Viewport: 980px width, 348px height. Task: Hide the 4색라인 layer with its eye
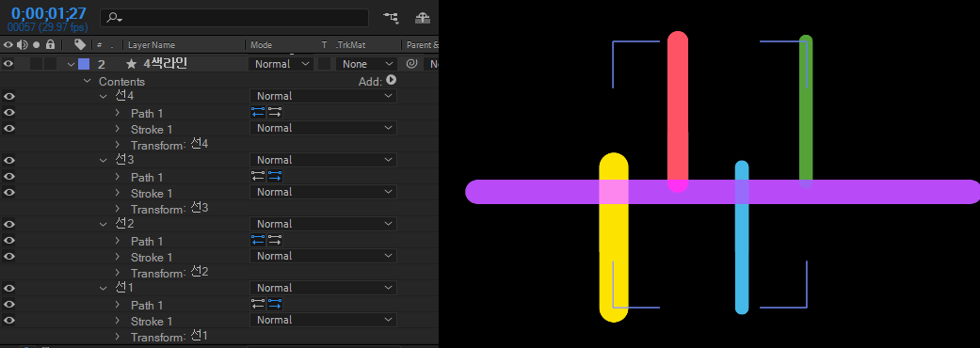[8, 64]
